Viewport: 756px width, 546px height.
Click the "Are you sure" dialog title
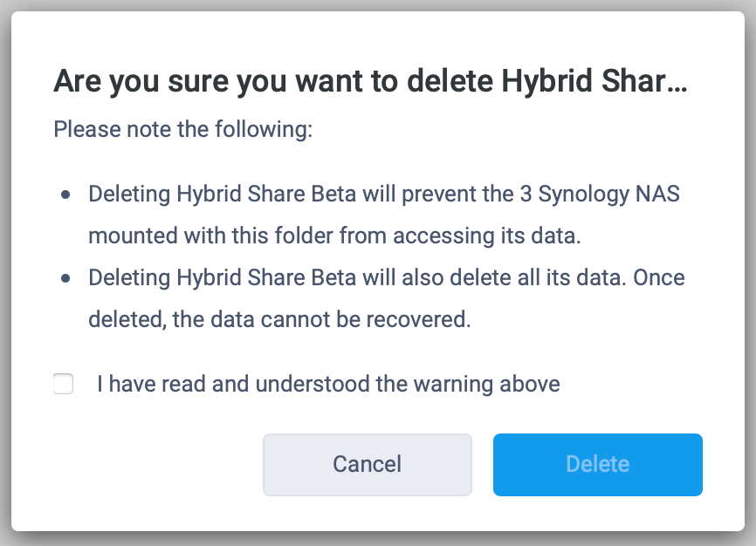point(370,81)
